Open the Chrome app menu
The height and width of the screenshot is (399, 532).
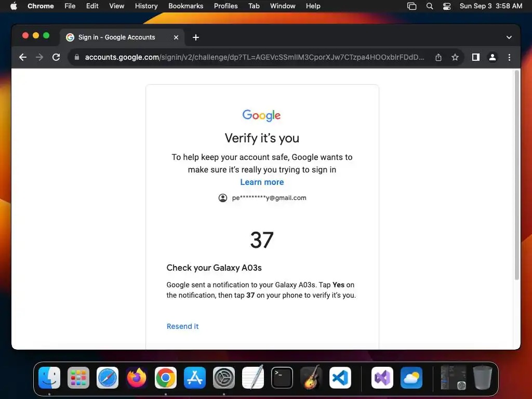click(41, 6)
